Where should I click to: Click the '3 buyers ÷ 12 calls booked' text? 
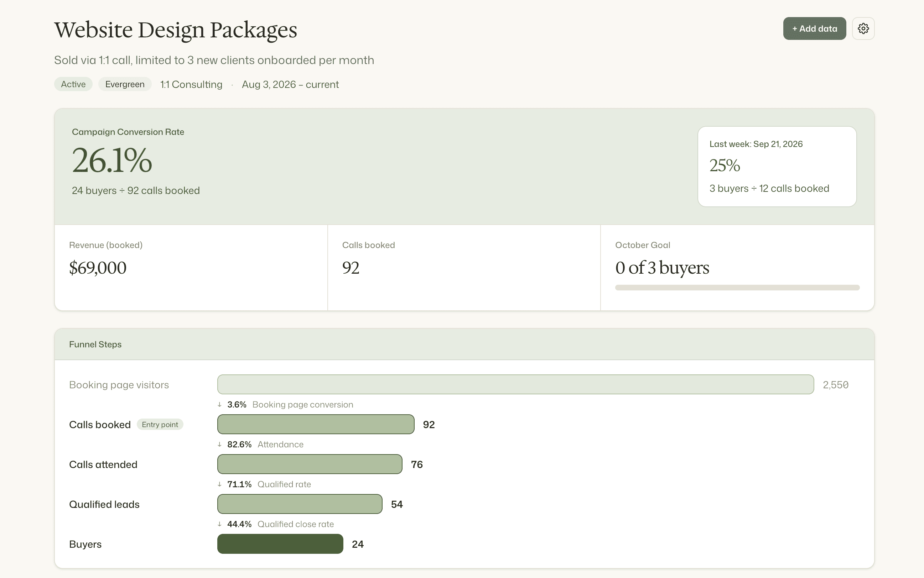point(769,189)
